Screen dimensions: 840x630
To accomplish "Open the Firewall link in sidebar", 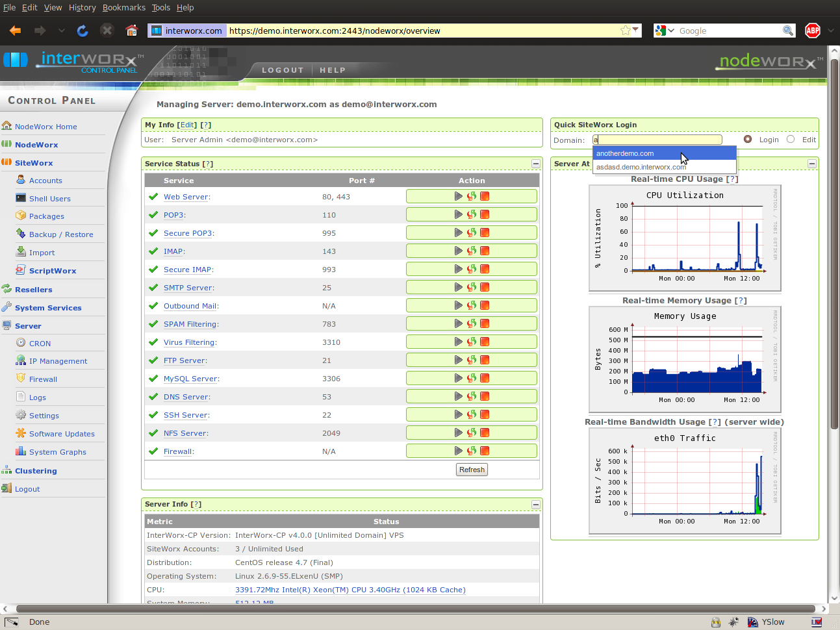I will pos(43,379).
